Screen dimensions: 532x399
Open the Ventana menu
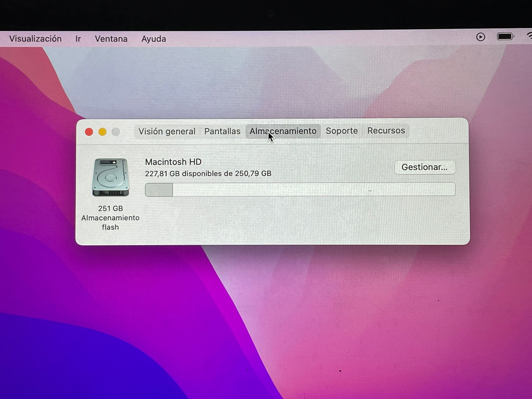[111, 39]
